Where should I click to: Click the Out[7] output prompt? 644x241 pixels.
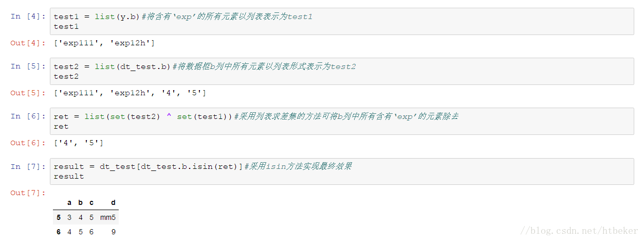pos(28,193)
